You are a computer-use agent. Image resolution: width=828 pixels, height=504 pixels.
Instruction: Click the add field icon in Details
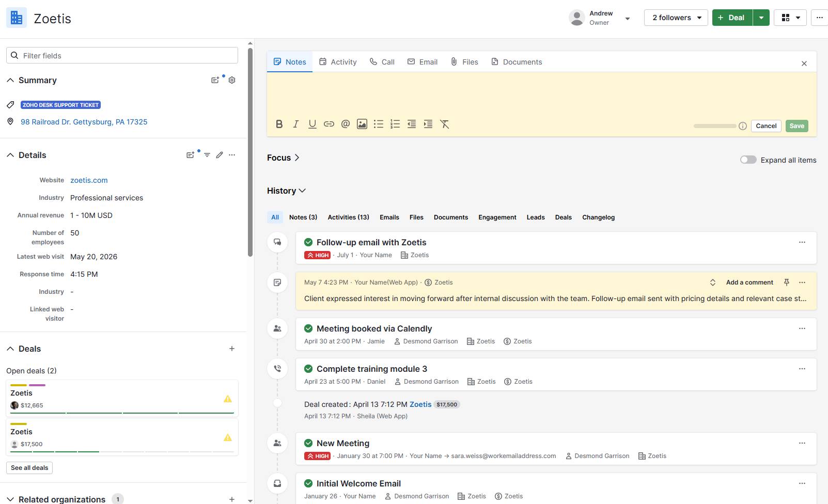pos(191,155)
